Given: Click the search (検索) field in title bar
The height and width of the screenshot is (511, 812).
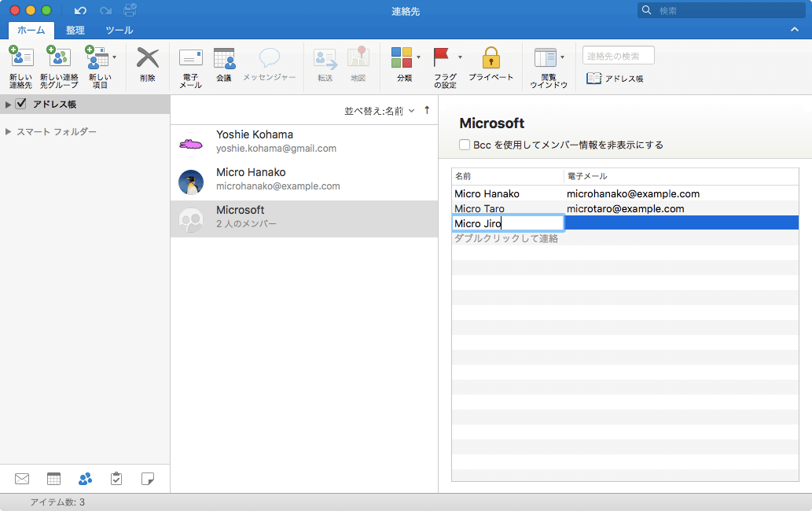Looking at the screenshot, I should click(721, 10).
